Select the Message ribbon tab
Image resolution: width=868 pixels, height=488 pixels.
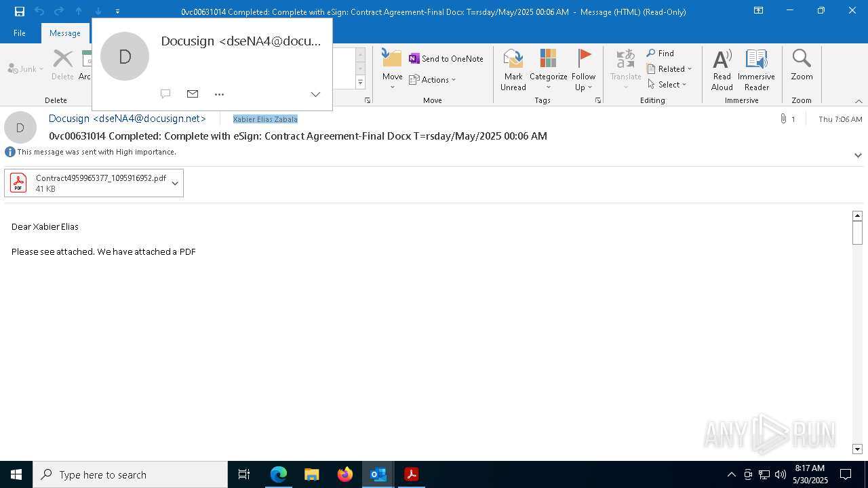65,33
